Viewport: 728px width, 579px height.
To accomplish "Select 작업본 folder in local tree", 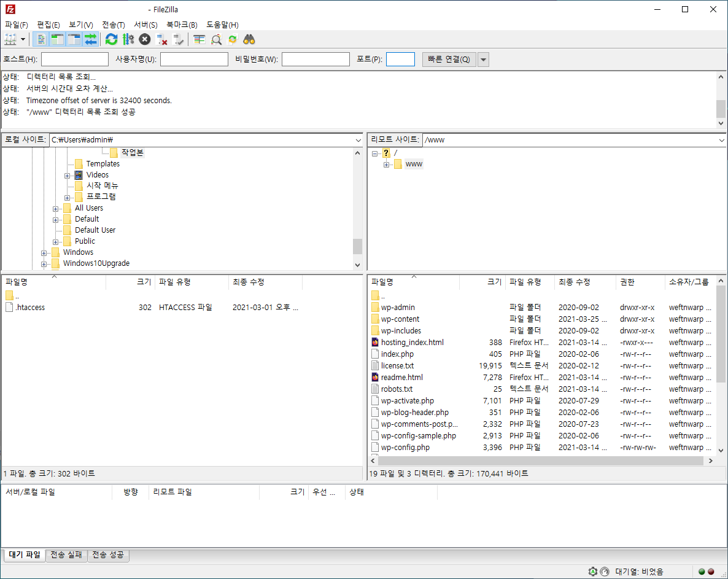I will point(133,153).
